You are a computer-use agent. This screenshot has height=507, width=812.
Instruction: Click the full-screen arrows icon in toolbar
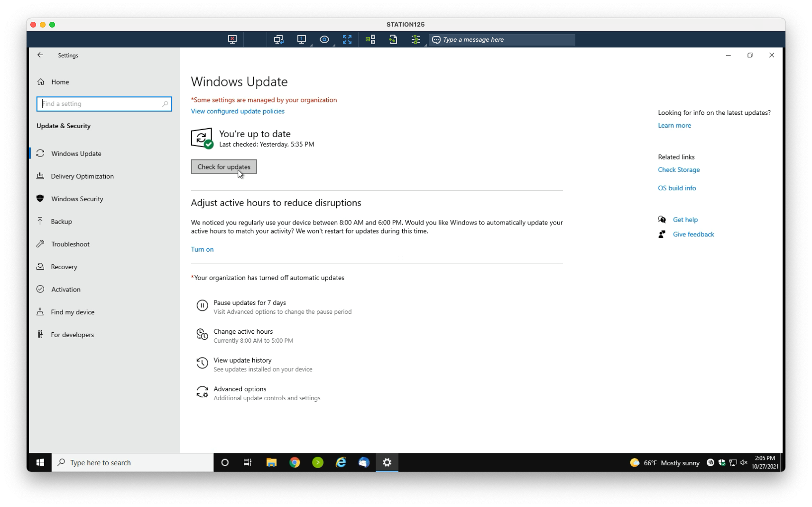347,39
